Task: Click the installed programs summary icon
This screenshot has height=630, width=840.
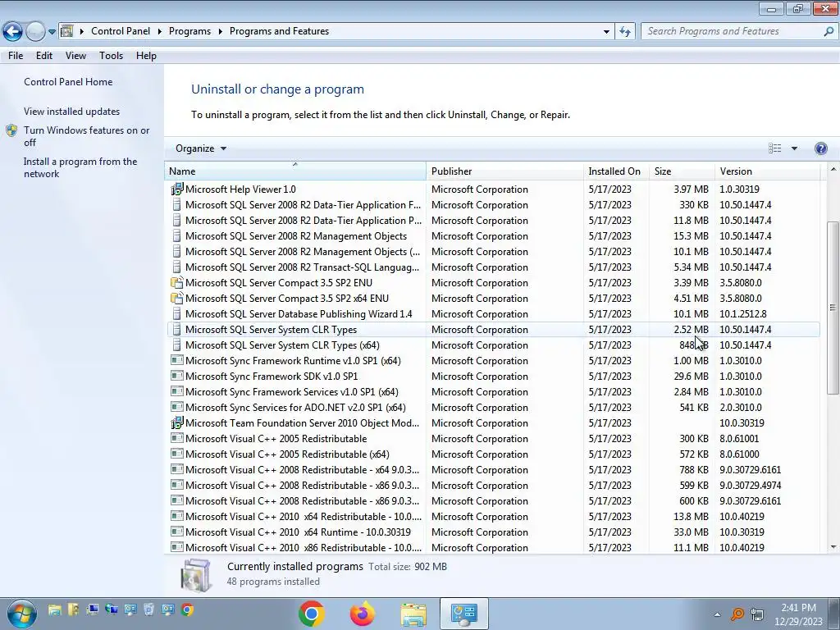Action: click(x=195, y=575)
